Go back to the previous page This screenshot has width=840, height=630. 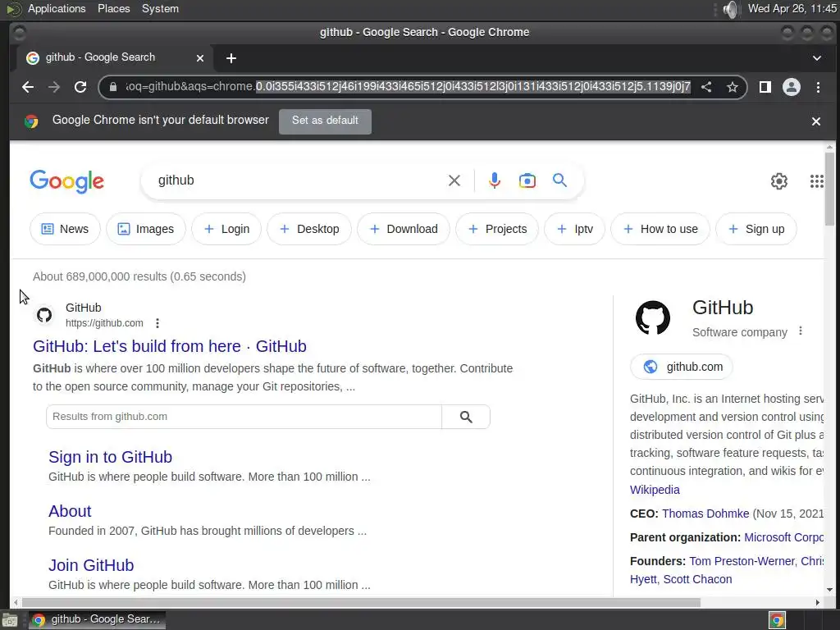point(28,87)
